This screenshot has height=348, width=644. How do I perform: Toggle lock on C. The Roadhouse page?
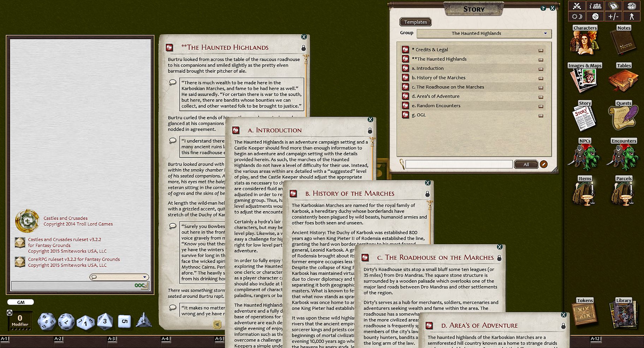499,258
